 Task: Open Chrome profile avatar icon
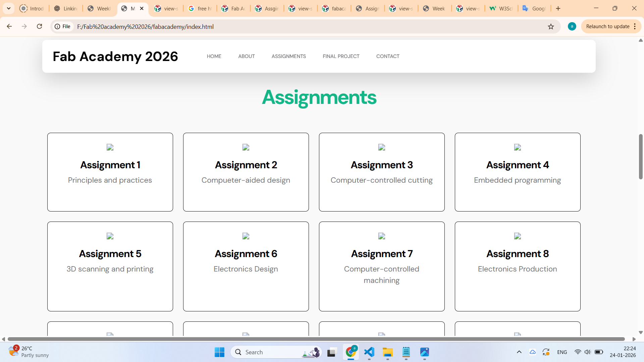[x=572, y=26]
